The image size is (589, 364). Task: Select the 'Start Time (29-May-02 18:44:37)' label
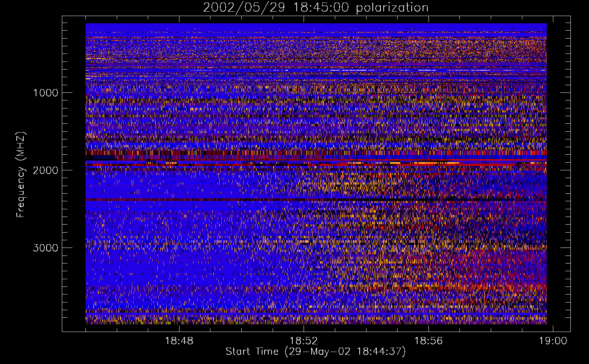click(x=316, y=352)
